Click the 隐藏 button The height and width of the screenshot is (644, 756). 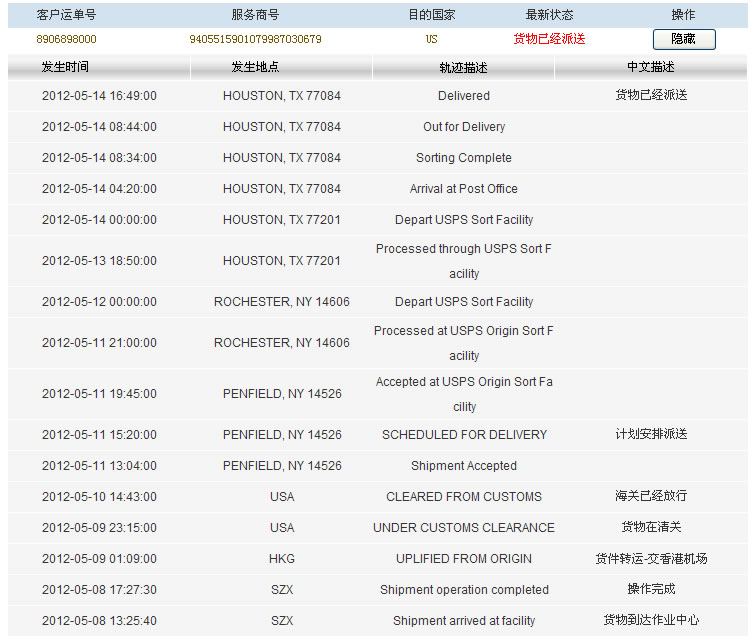[x=684, y=39]
